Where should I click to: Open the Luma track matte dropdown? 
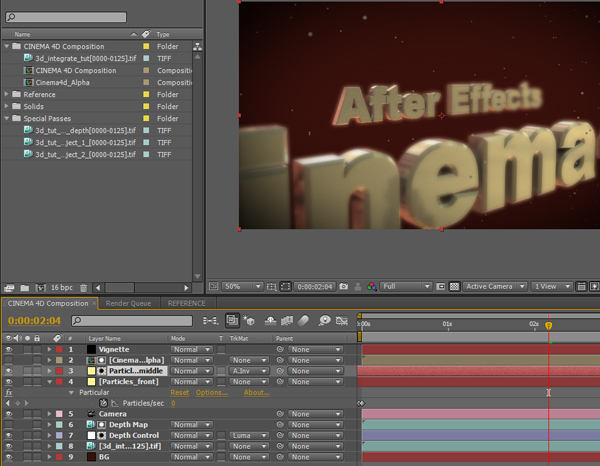pos(249,435)
